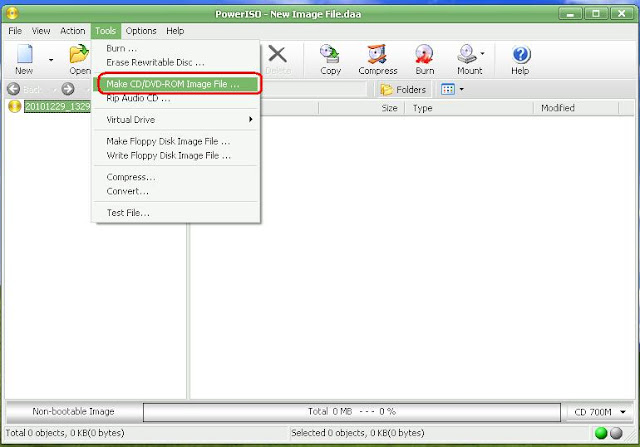Select Convert... in Tools menu
Viewport: 640px width, 447px height.
pyautogui.click(x=176, y=191)
